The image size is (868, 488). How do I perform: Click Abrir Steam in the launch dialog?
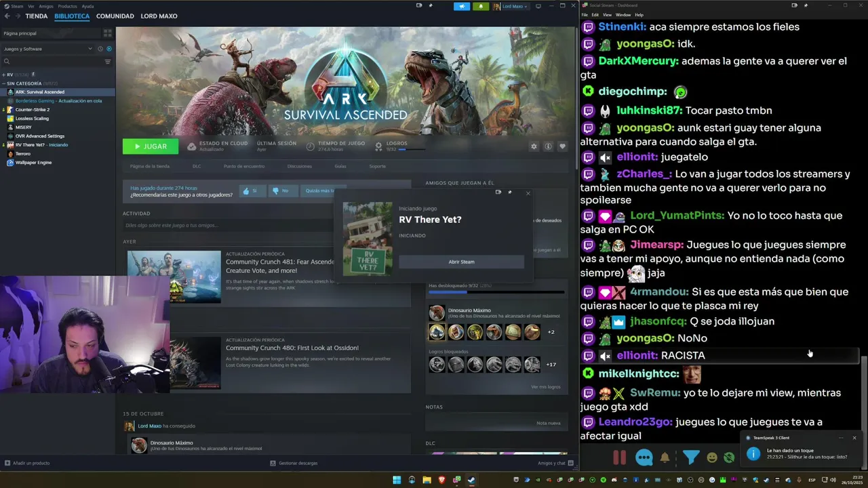461,262
